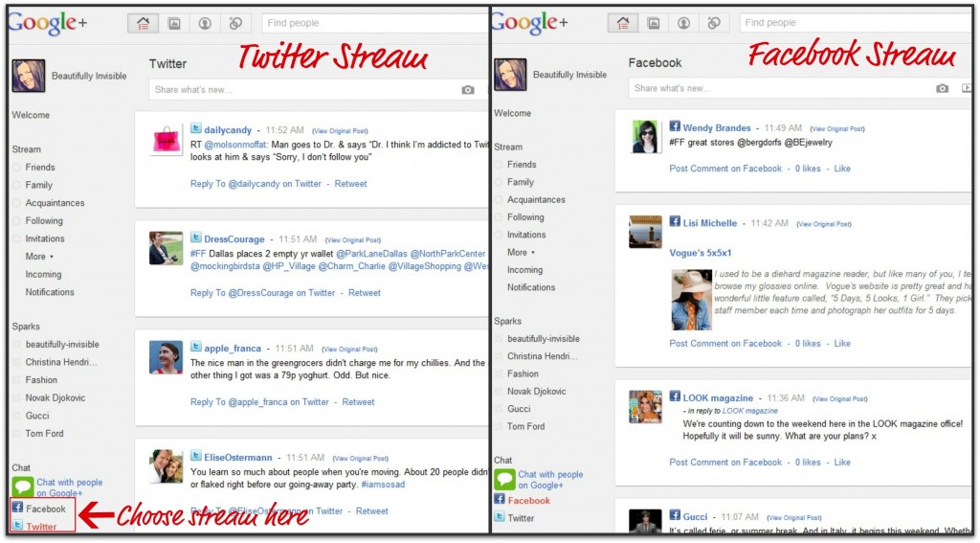This screenshot has width=980, height=543.
Task: Open Circles icon in Twitter Stream toolbar
Action: (235, 24)
